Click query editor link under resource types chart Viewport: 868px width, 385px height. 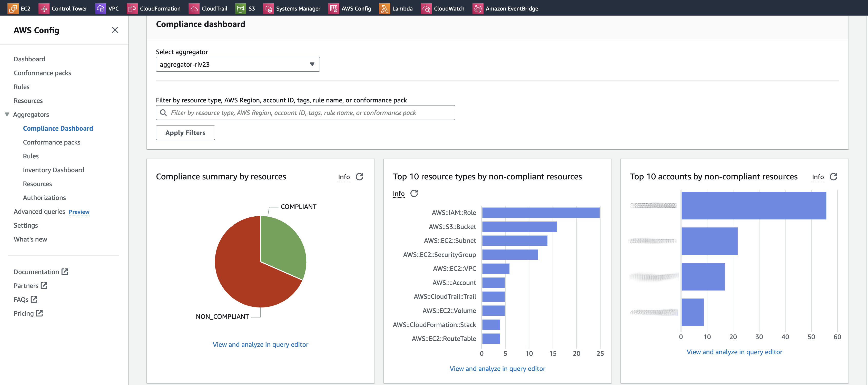click(x=497, y=369)
